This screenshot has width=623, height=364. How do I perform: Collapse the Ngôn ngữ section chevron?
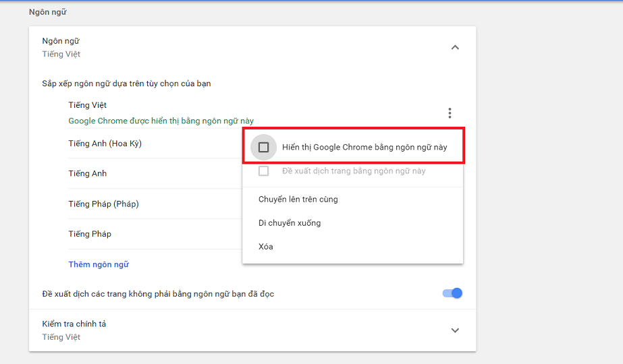(456, 47)
